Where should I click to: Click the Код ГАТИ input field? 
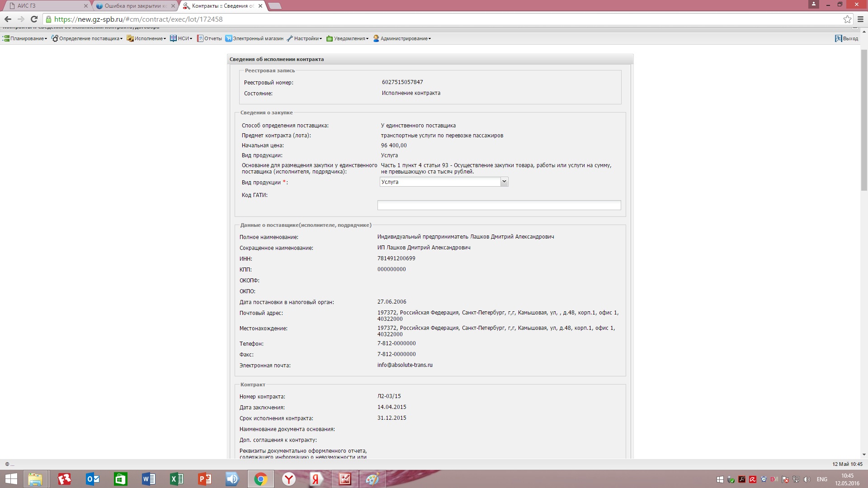point(499,205)
